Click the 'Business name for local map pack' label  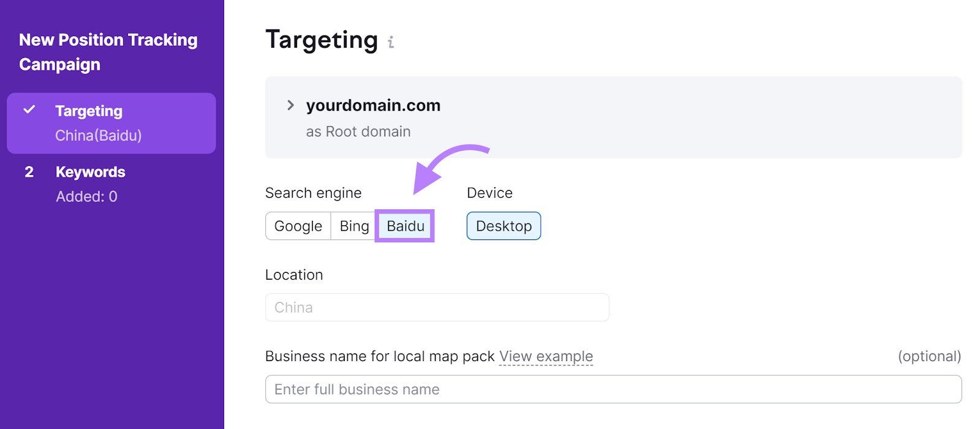coord(380,356)
